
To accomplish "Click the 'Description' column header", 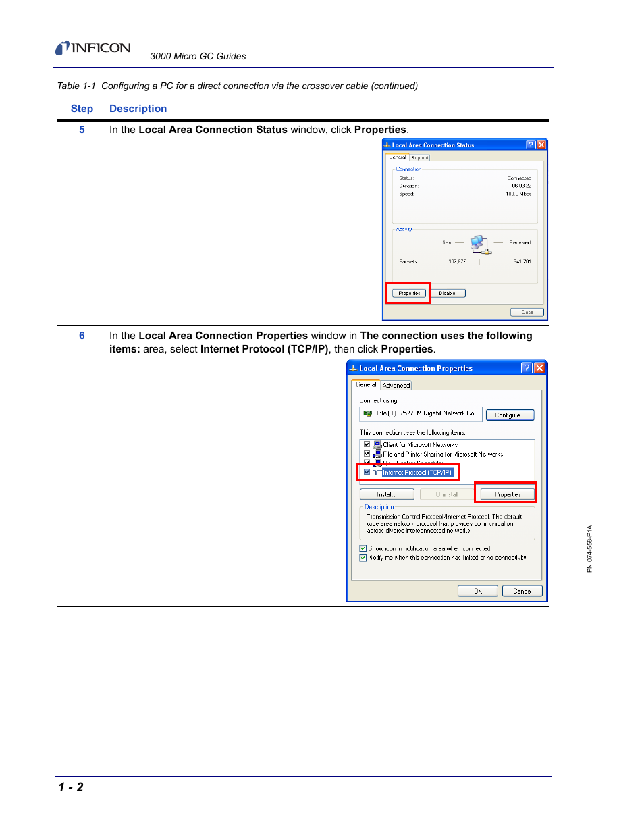I will tap(138, 109).
